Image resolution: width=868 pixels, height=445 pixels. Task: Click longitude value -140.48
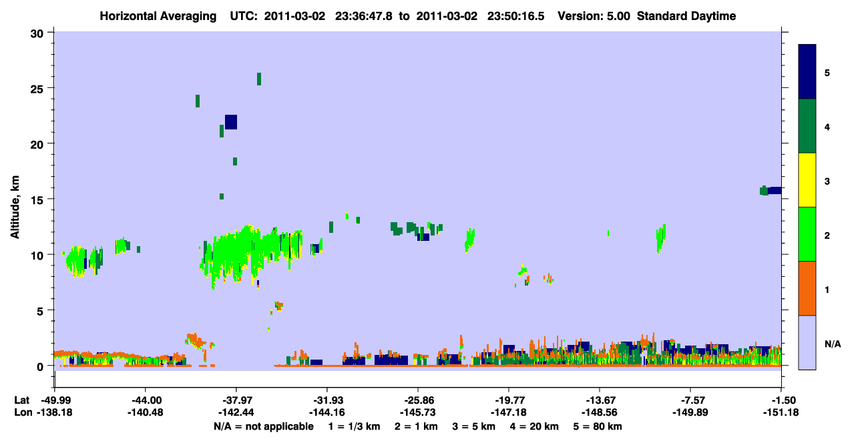[x=146, y=412]
